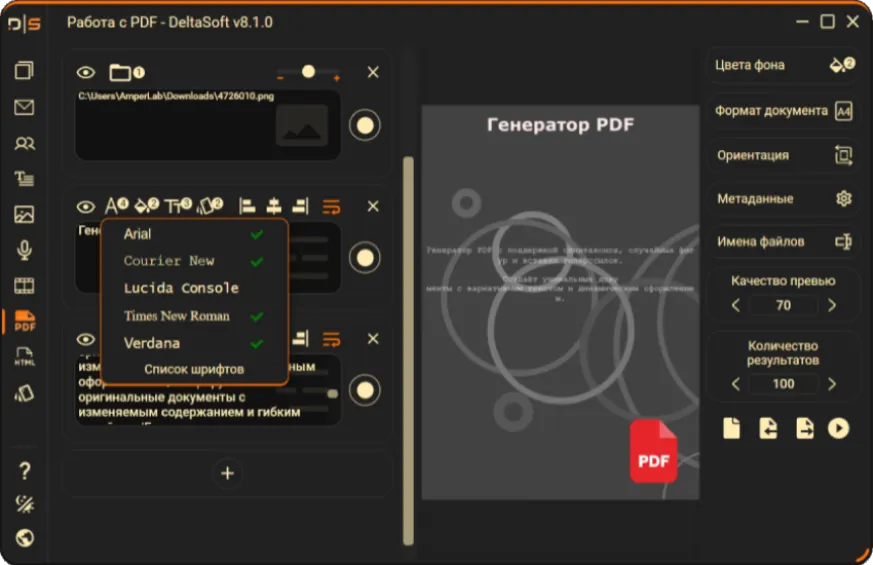The width and height of the screenshot is (873, 565).
Task: Open the microphone audio tool in sidebar
Action: pyautogui.click(x=24, y=250)
